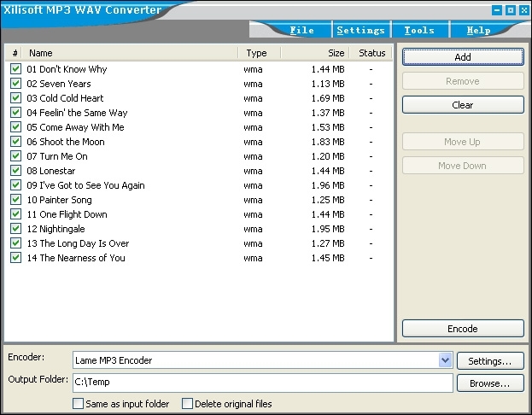Select the track name 03 Cold Cold Heart

(65, 98)
